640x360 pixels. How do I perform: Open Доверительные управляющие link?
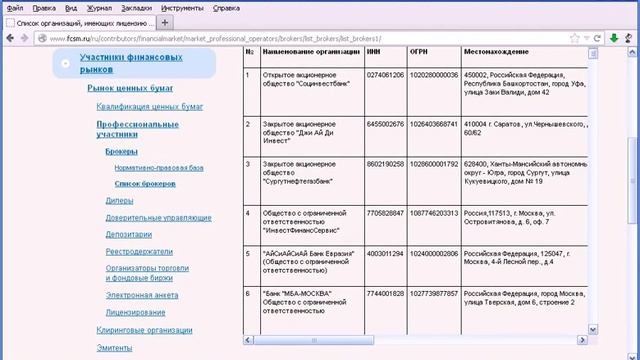click(158, 218)
